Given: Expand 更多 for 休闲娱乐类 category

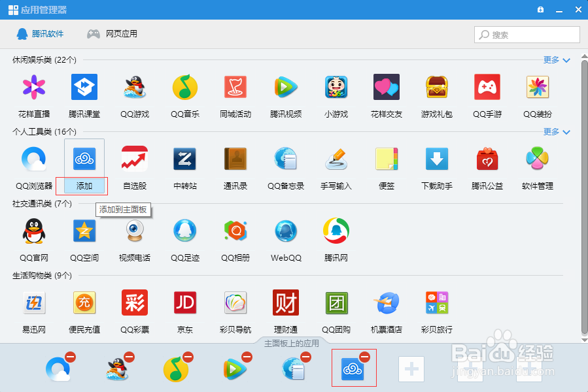Looking at the screenshot, I should (x=557, y=60).
